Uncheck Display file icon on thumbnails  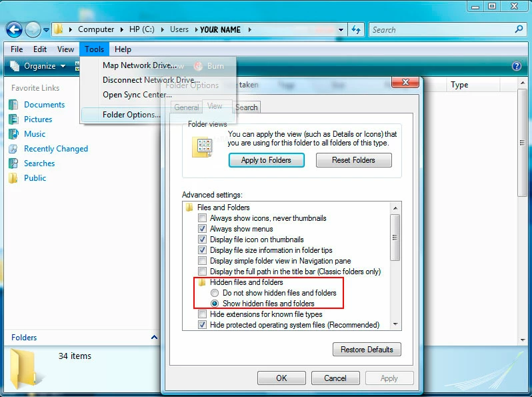[x=202, y=239]
